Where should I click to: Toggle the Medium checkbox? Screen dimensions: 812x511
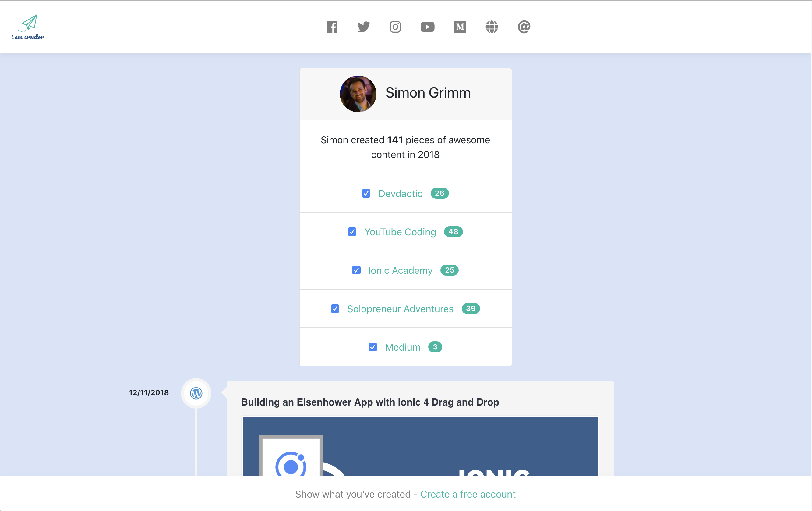[x=372, y=347]
